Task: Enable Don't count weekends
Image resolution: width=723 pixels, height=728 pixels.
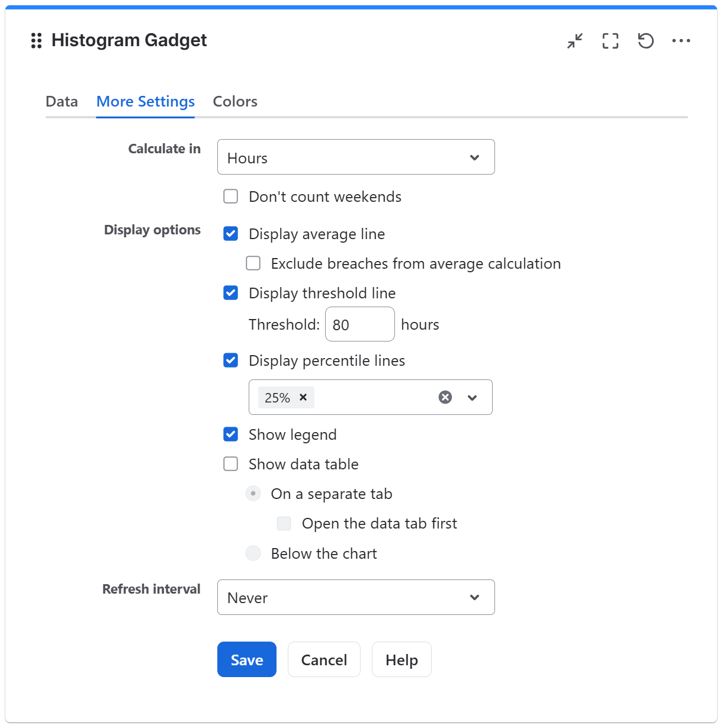Action: point(231,197)
